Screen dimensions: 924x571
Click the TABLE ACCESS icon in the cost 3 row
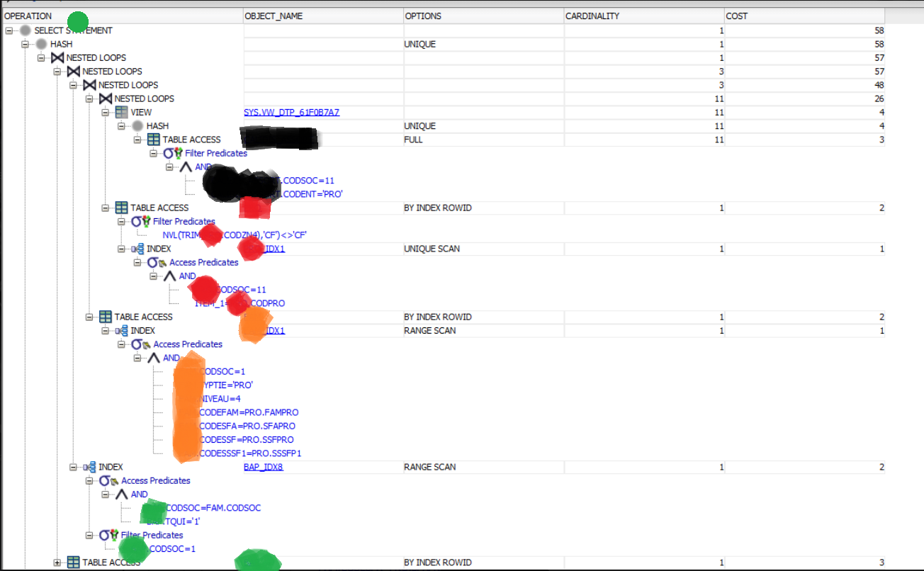pyautogui.click(x=74, y=562)
